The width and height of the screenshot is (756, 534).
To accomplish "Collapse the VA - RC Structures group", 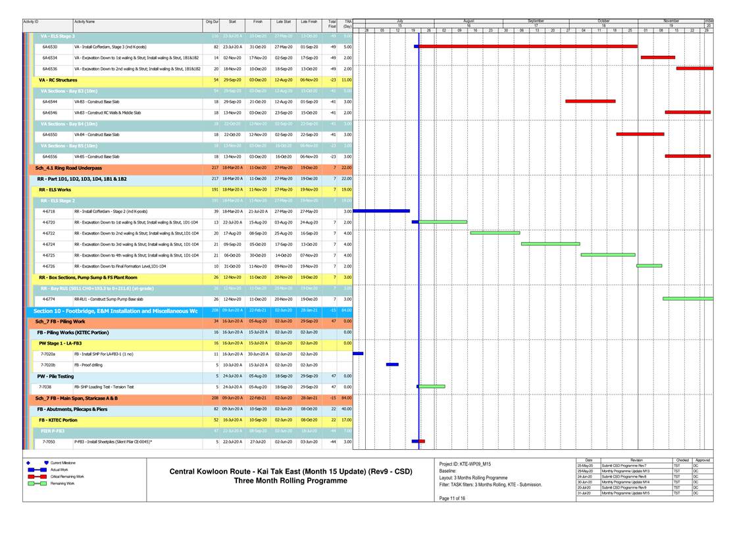I will tap(58, 80).
